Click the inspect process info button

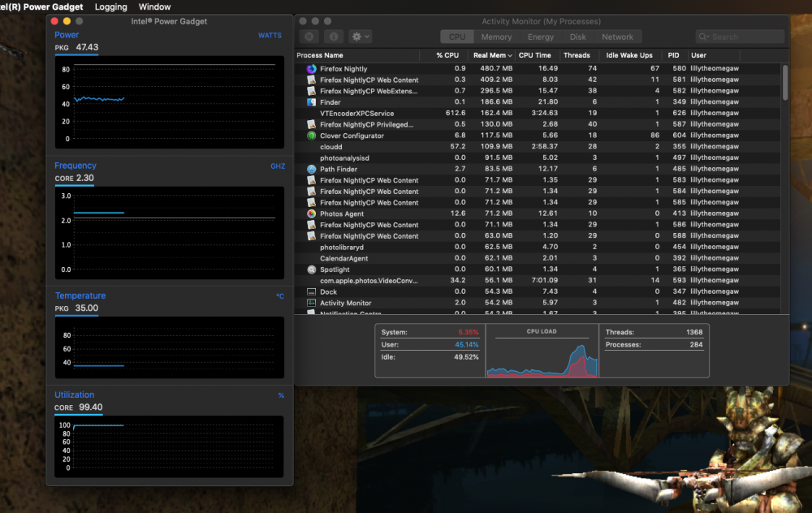334,37
